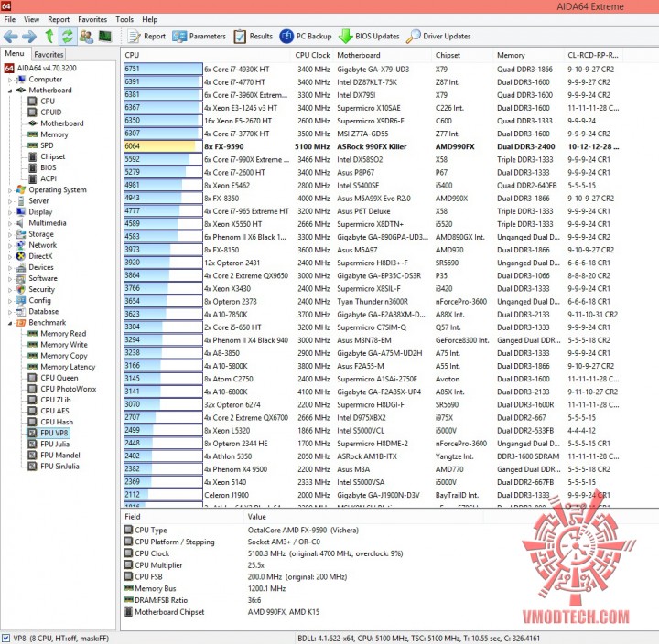Viewport: 659px width, 644px height.
Task: Open the Favorites menu
Action: [92, 19]
